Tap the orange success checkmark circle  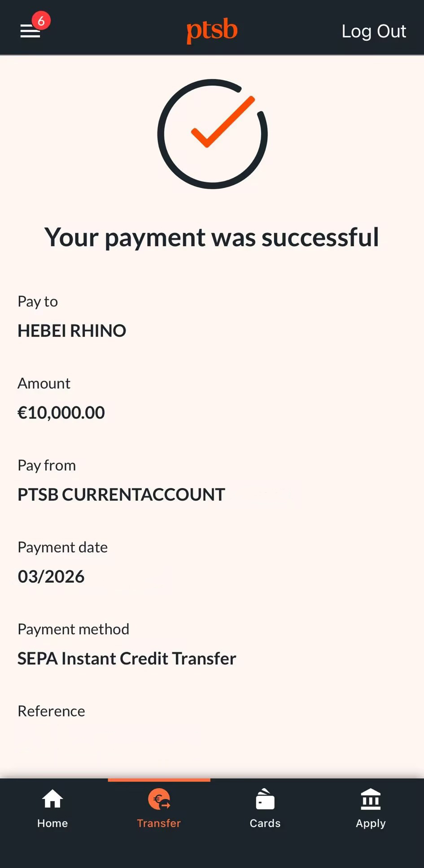click(212, 134)
